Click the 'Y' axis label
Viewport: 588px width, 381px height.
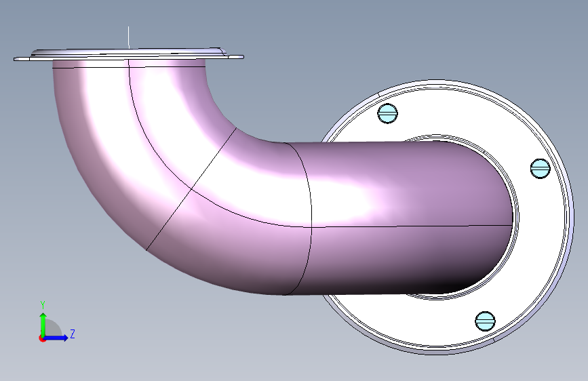[x=43, y=305]
